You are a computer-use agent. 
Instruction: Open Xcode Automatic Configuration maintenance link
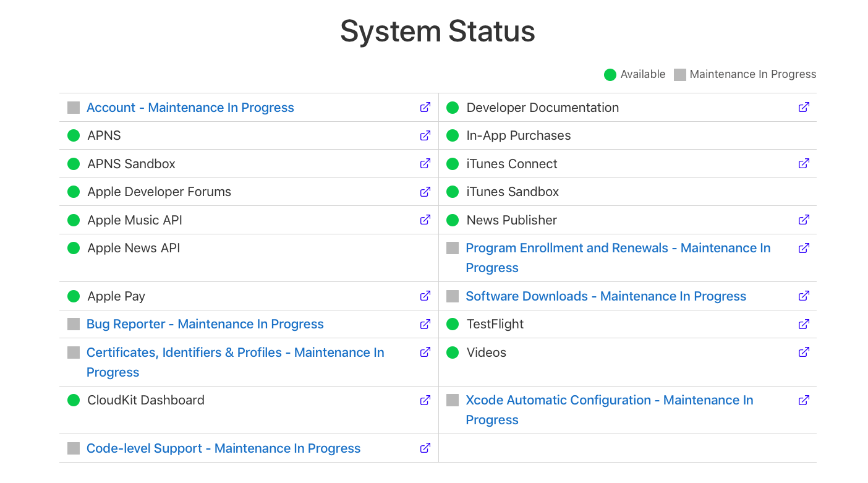610,410
